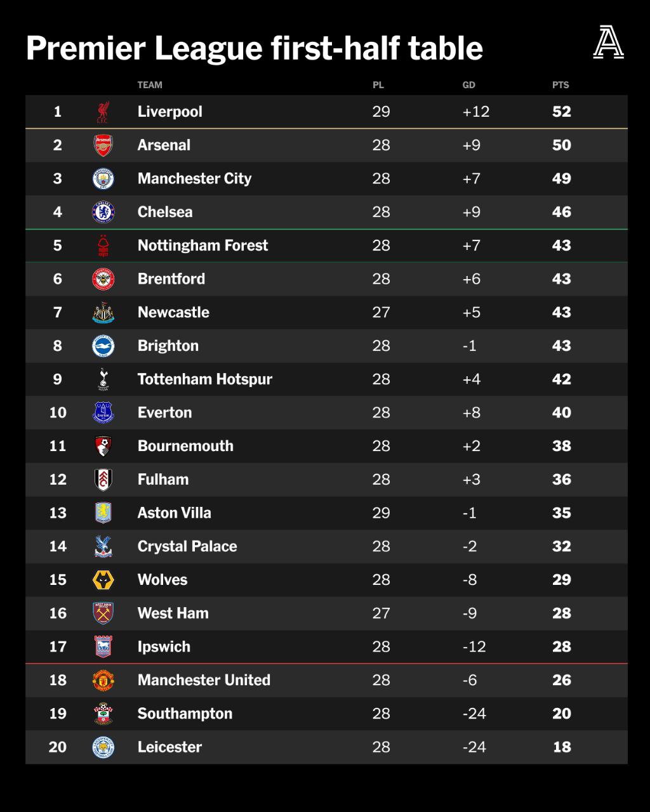Click the Manchester United crest
Screen dimensions: 650x812
coord(103,680)
